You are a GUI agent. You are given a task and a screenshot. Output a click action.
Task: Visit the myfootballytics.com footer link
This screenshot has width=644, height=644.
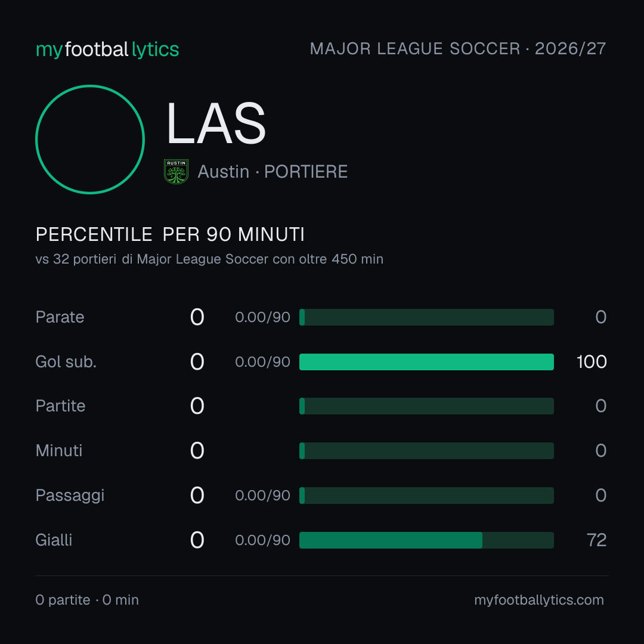pyautogui.click(x=539, y=600)
